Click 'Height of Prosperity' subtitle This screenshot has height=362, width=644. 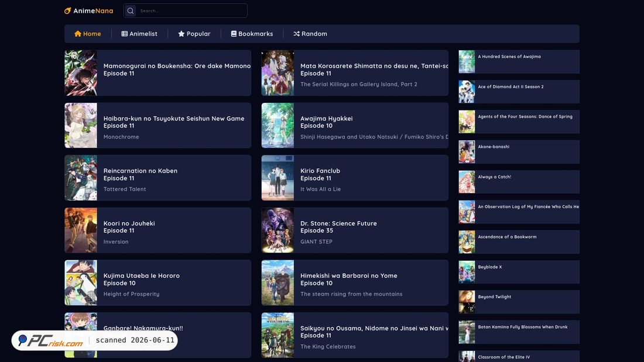131,294
